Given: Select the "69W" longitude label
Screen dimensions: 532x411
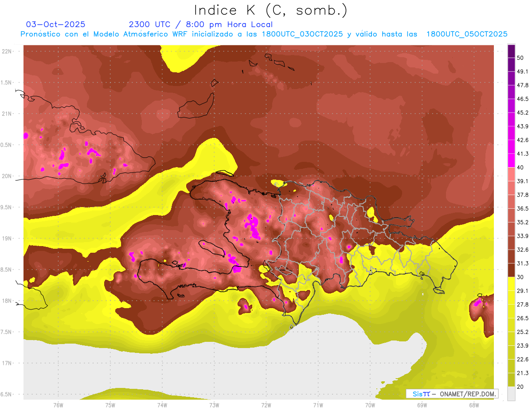Looking at the screenshot, I should pos(422,405).
